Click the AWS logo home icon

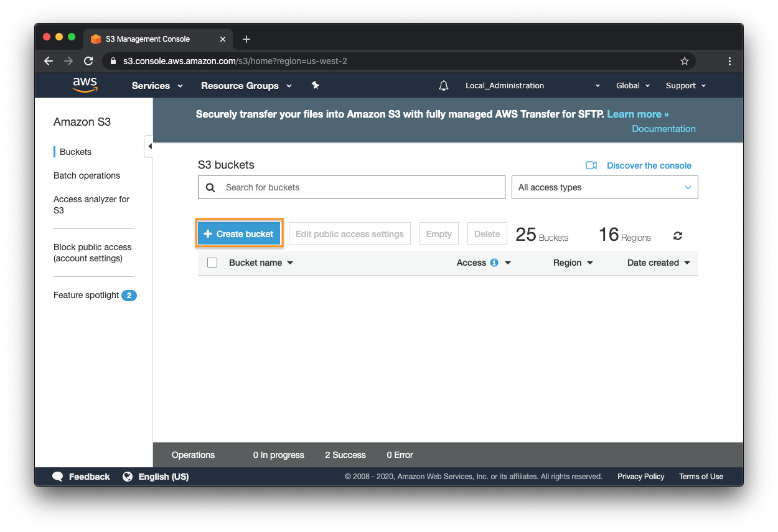tap(85, 85)
